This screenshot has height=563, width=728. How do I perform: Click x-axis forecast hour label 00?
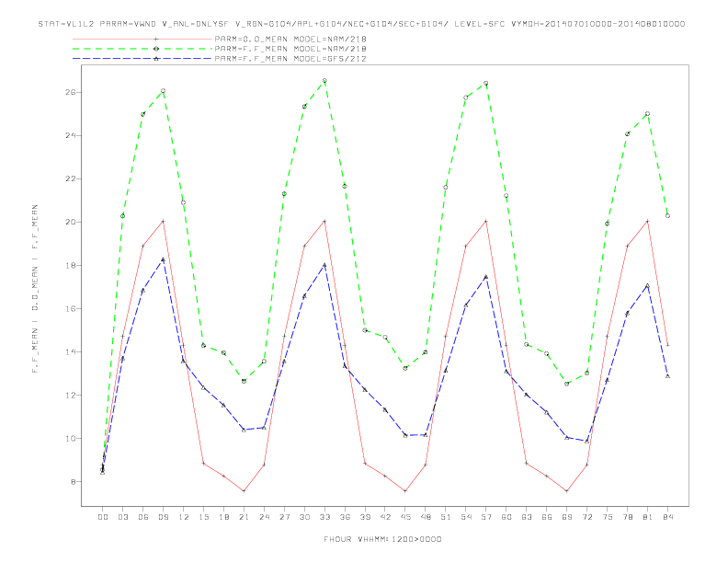pyautogui.click(x=103, y=517)
